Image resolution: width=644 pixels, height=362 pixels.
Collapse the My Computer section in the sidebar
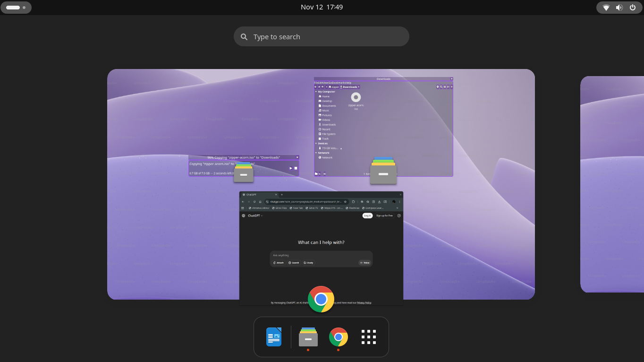click(316, 92)
